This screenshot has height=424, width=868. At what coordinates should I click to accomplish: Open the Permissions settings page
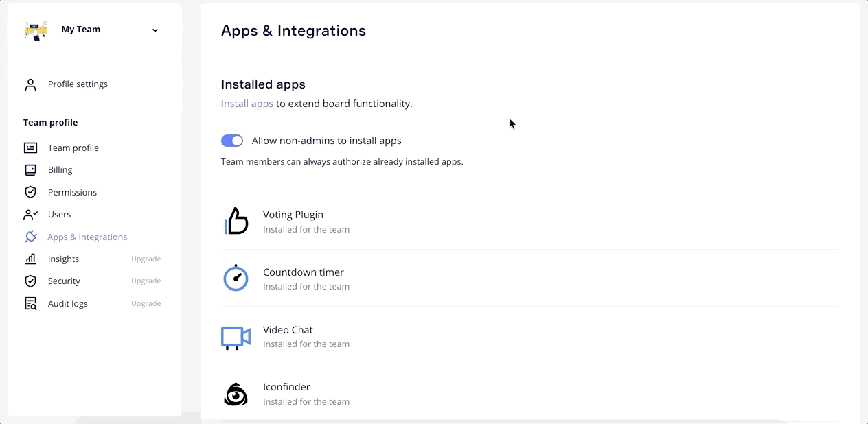click(72, 193)
